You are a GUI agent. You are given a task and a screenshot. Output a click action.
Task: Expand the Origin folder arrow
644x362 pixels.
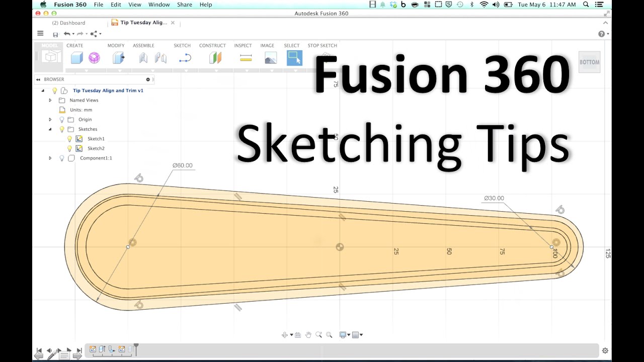pos(50,120)
